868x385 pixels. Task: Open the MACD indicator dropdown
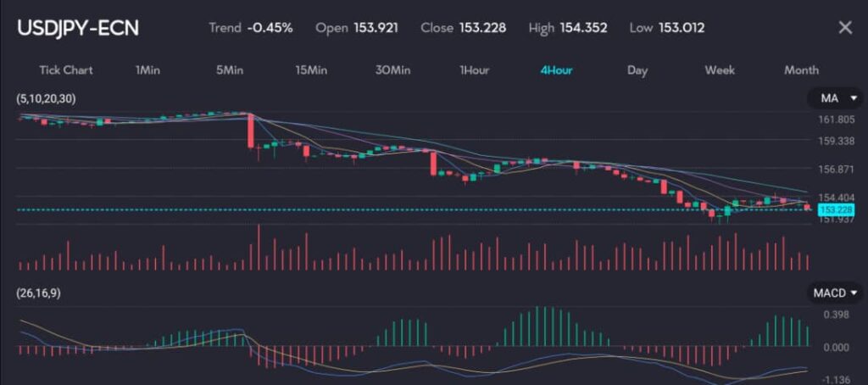click(834, 293)
